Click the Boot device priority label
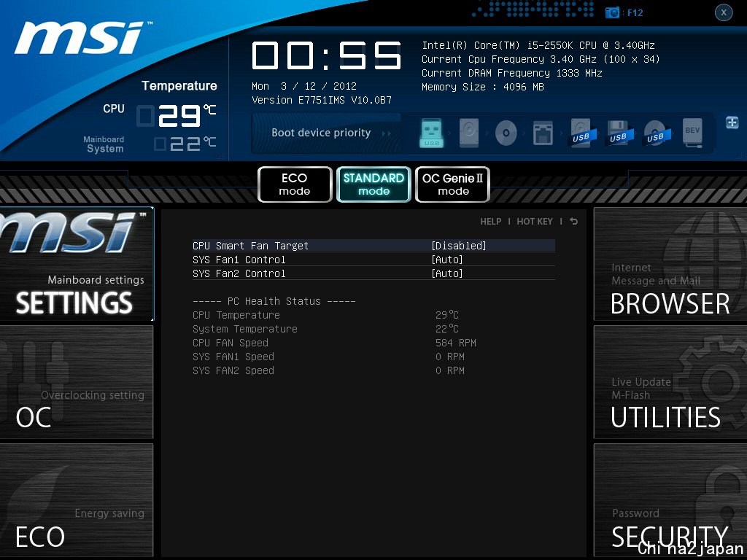The height and width of the screenshot is (560, 747). pos(321,133)
